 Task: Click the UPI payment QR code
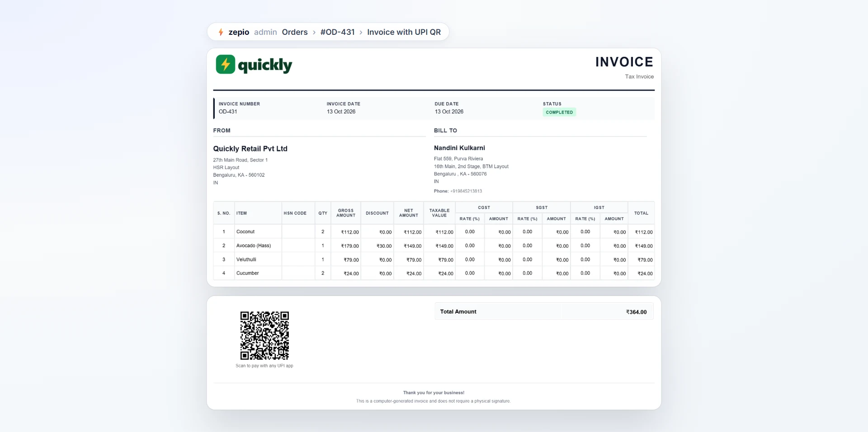tap(264, 336)
